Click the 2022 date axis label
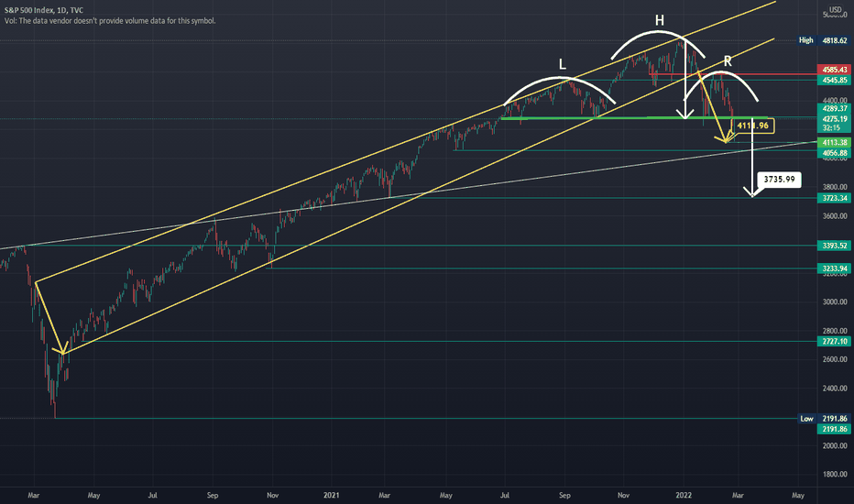Viewport: 854px width, 504px height. pyautogui.click(x=684, y=495)
